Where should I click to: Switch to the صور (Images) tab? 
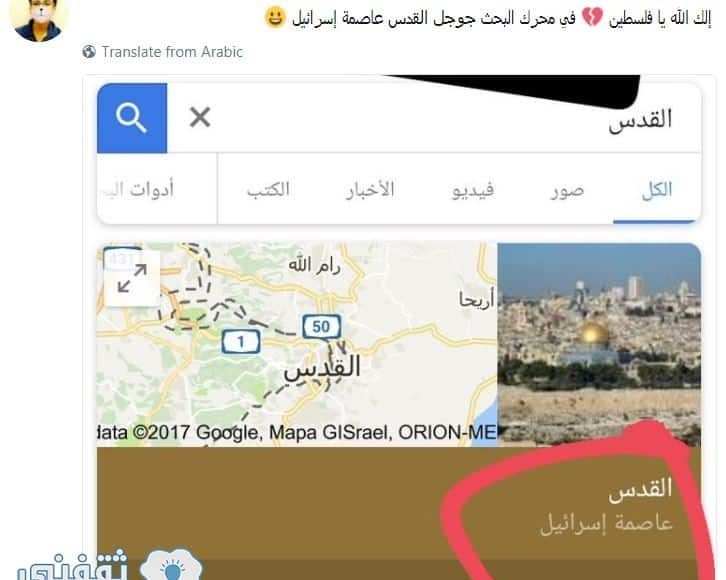[568, 190]
